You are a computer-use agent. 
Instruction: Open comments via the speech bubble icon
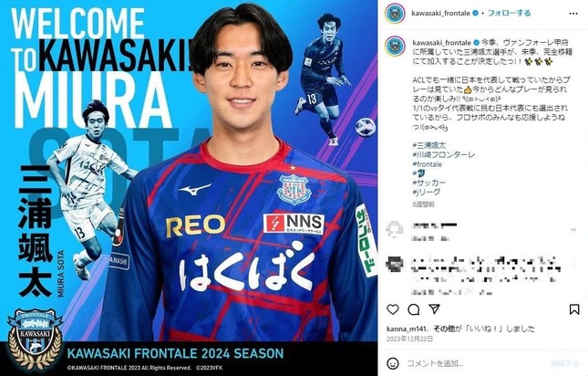point(414,309)
